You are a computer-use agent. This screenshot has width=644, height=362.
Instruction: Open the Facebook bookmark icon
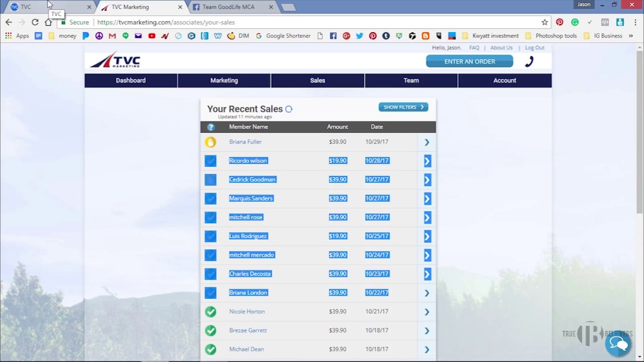pyautogui.click(x=333, y=36)
